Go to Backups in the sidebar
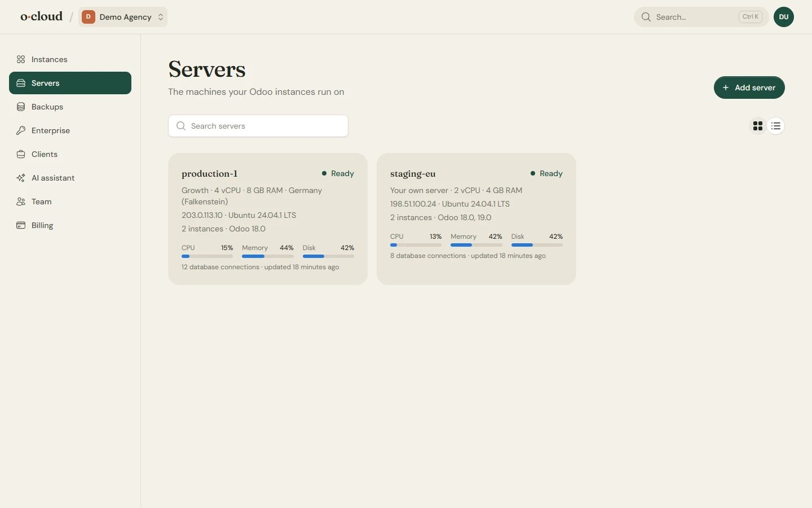Screen dimensions: 812x508 pos(70,107)
